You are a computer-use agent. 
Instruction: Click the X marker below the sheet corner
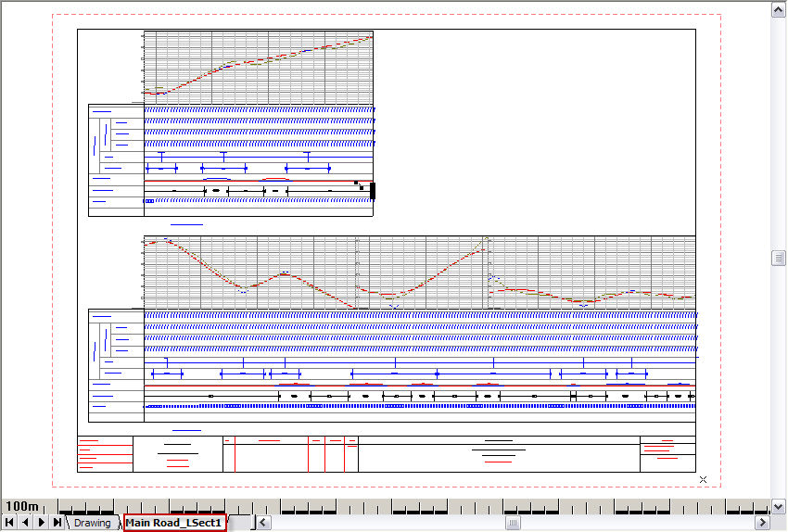pos(703,479)
